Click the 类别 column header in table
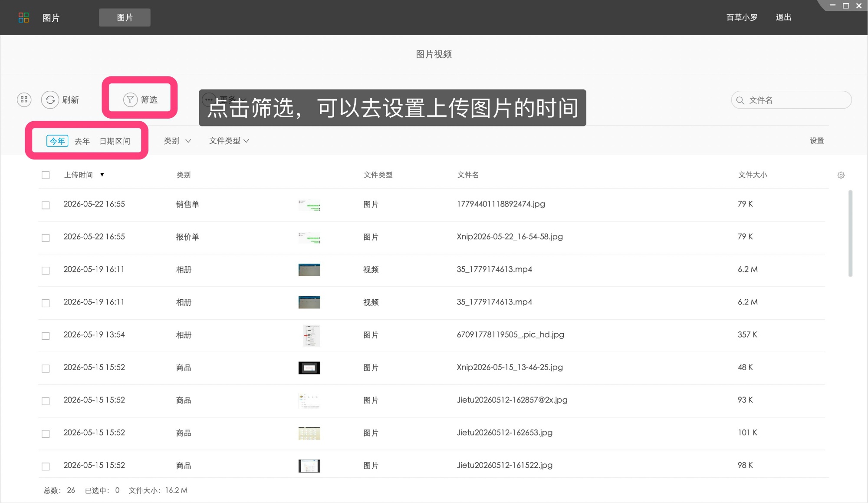The height and width of the screenshot is (503, 868). pyautogui.click(x=184, y=175)
